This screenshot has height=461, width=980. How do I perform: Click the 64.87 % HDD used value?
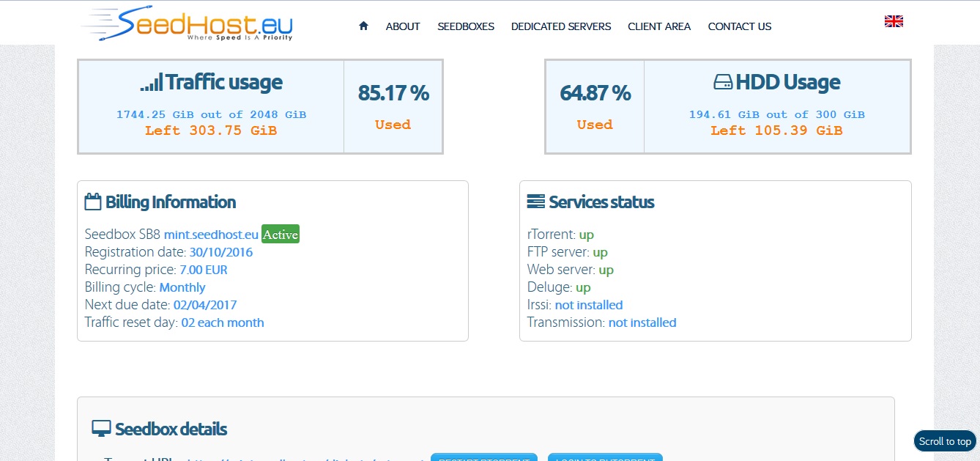pos(595,93)
